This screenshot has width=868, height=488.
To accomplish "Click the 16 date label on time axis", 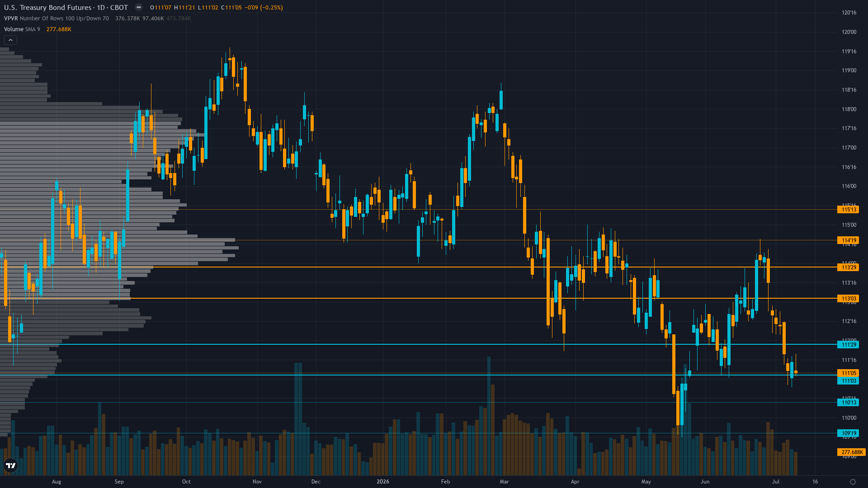I will pos(815,482).
